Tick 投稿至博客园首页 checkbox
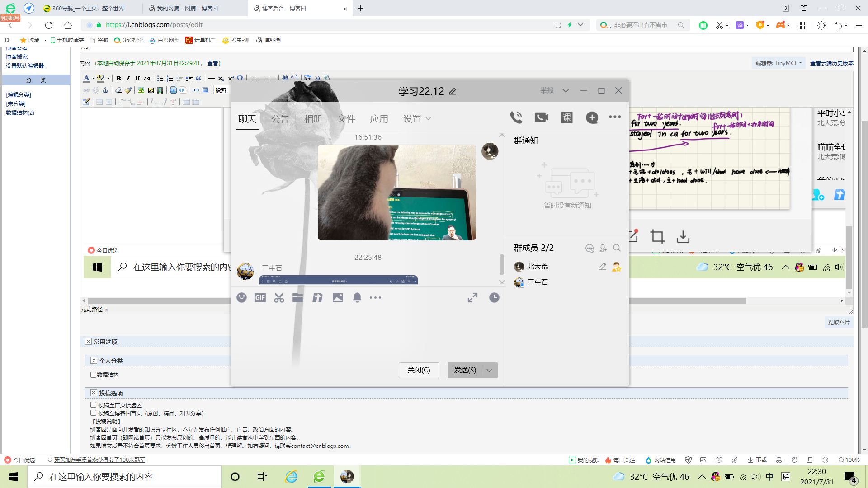Image resolution: width=868 pixels, height=488 pixels. (93, 413)
